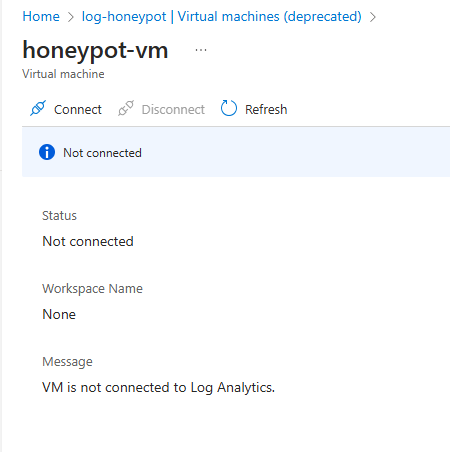Click the chevron after Virtual machines (deprecated)
Screen dimensions: 450x452
click(373, 17)
